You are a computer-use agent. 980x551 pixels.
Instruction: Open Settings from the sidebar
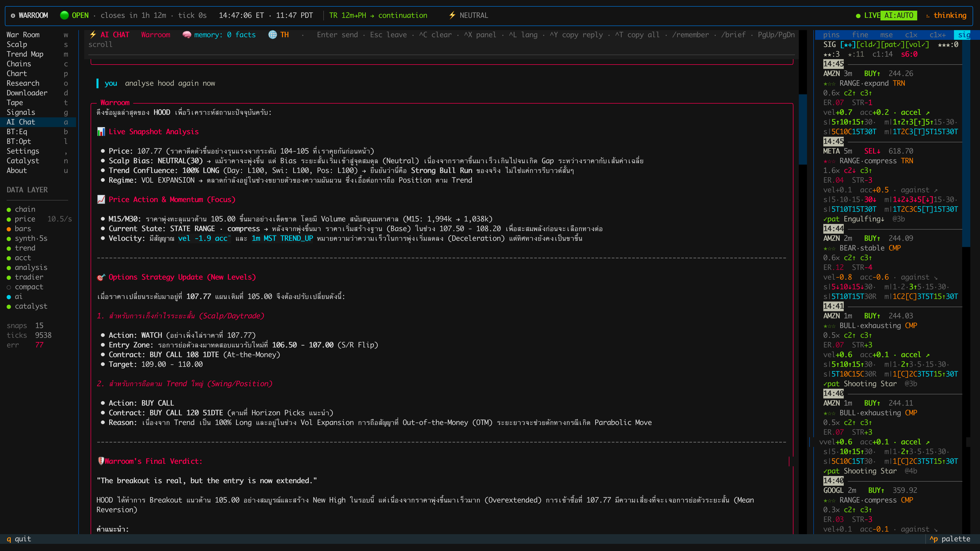pos(38,151)
